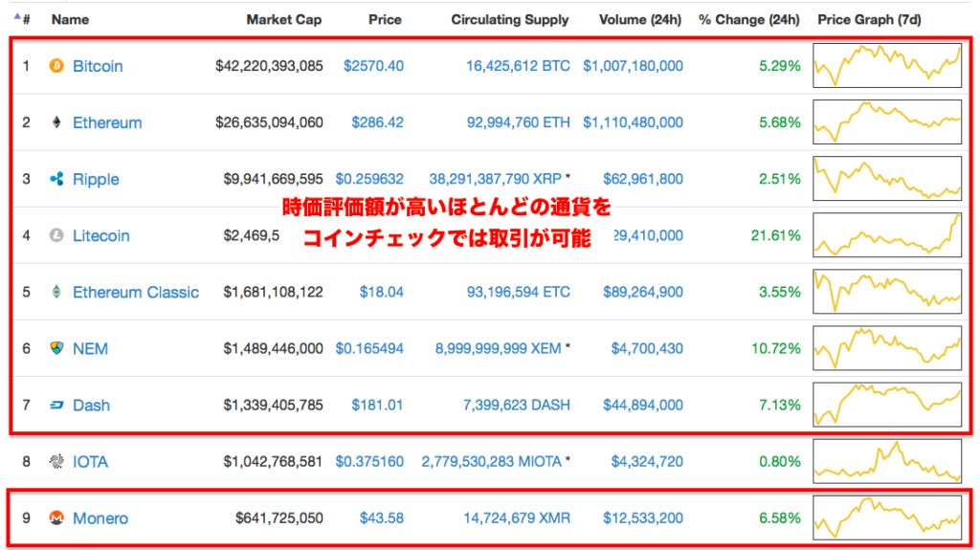Click supply 92,994,760 ETH
980x550 pixels.
[518, 122]
